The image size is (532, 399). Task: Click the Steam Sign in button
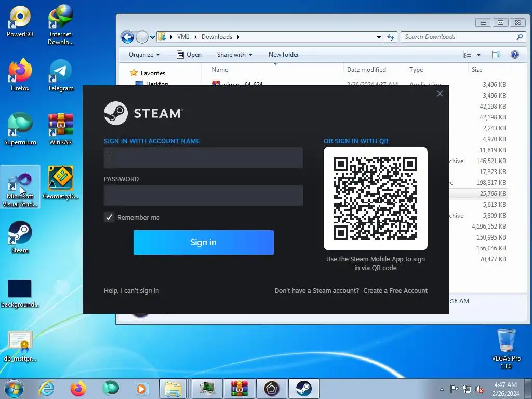pyautogui.click(x=204, y=242)
